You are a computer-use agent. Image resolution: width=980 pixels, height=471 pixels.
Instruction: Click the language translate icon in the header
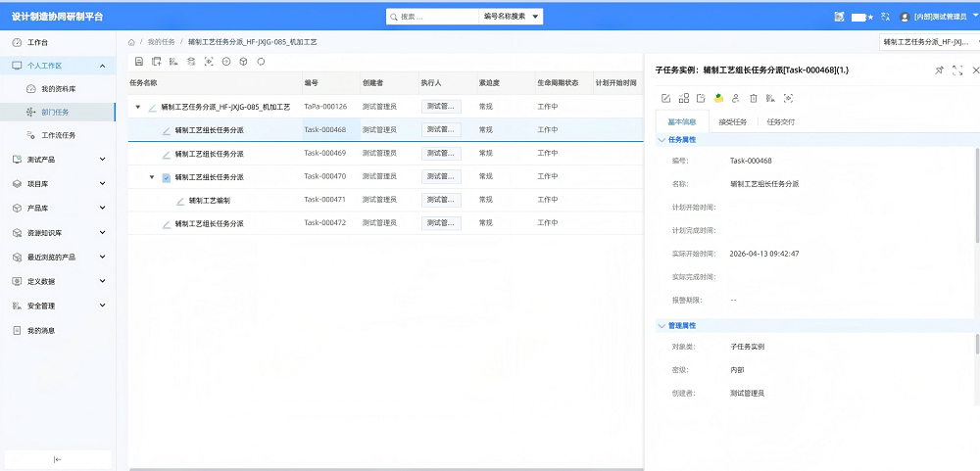[x=885, y=17]
